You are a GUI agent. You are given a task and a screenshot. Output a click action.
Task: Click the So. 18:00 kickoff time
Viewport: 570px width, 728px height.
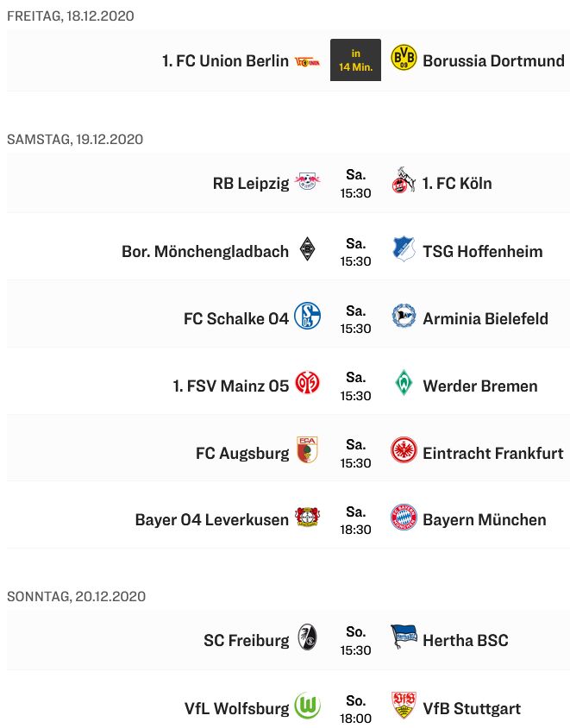[355, 708]
